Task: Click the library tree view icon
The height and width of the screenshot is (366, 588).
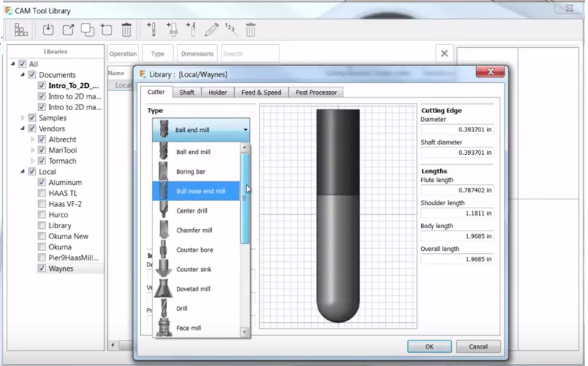Action: pos(21,30)
